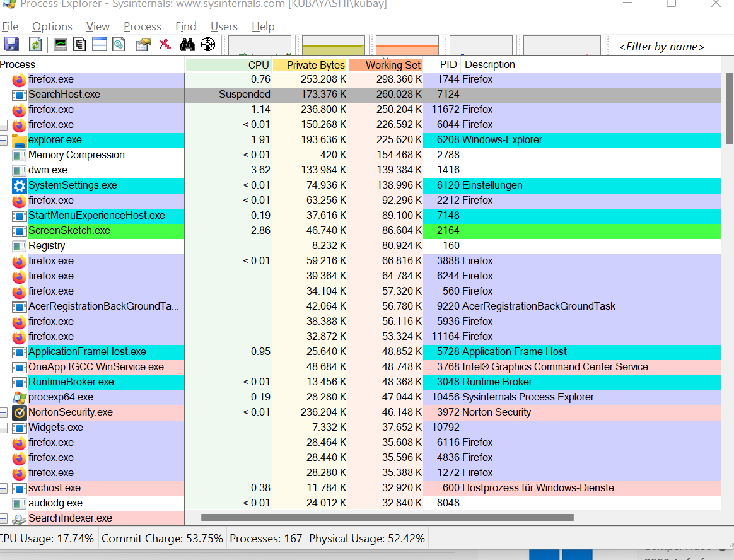The width and height of the screenshot is (734, 560).
Task: Select the StartMenuExperienceHost.exe row
Action: (x=361, y=216)
